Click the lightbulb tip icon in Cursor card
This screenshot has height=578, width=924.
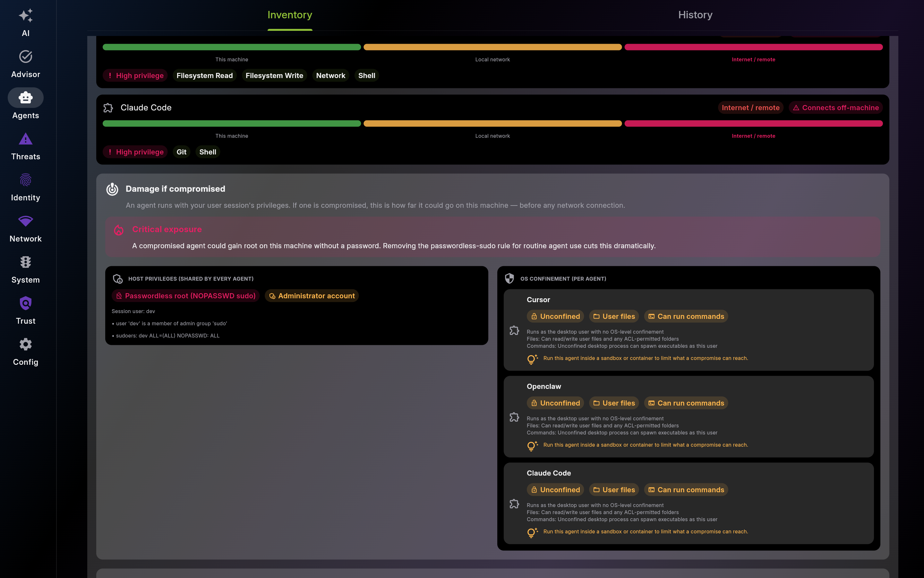coord(532,359)
